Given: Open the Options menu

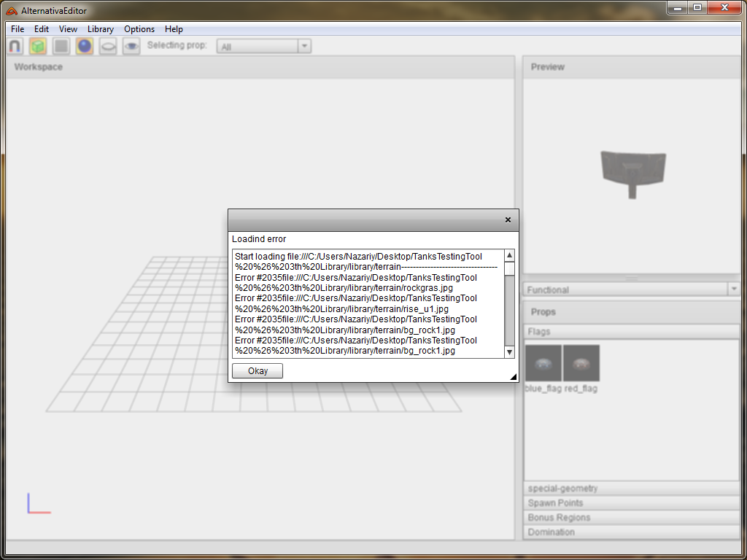Looking at the screenshot, I should 139,29.
